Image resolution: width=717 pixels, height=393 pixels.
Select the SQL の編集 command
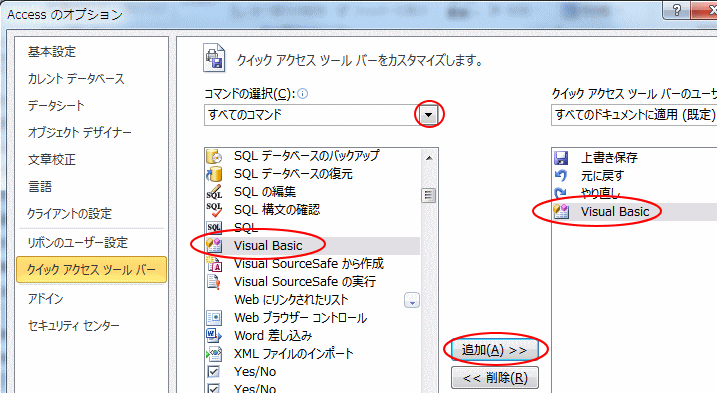click(312, 192)
